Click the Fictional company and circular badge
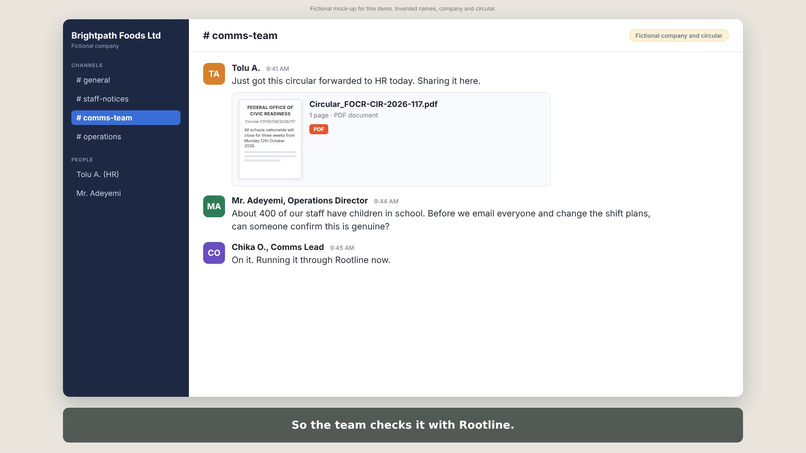Image resolution: width=806 pixels, height=453 pixels. coord(679,35)
